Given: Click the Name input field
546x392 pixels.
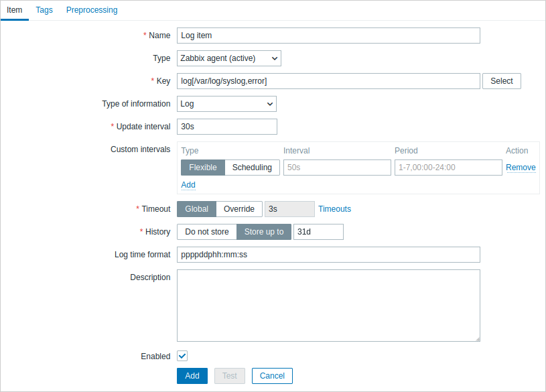Looking at the screenshot, I should (328, 36).
